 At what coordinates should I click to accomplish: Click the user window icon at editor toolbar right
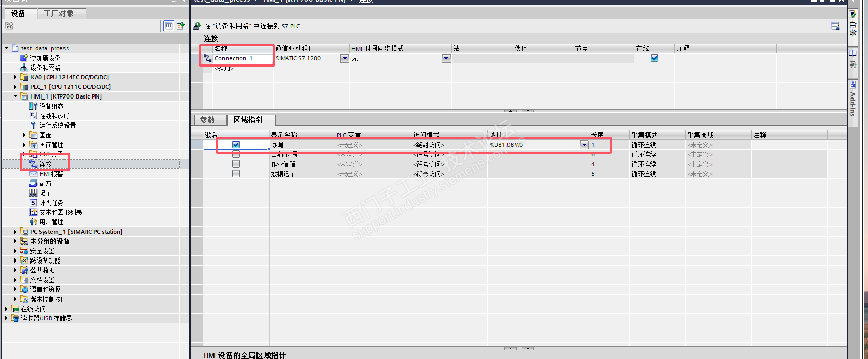point(835,26)
